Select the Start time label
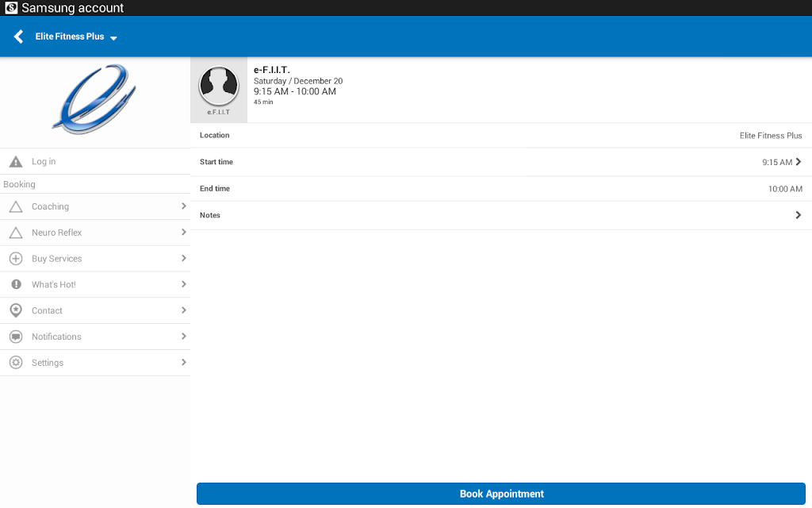This screenshot has width=812, height=508. coord(216,162)
